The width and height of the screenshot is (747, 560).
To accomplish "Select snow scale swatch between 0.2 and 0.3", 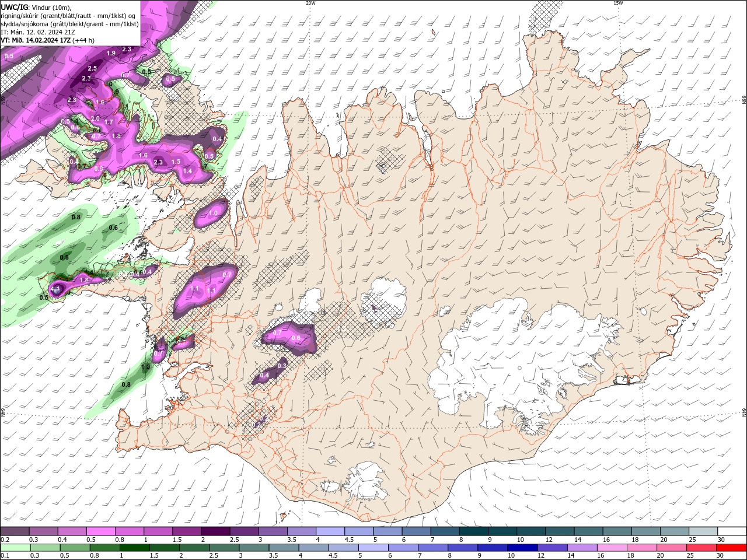I will click(15, 531).
